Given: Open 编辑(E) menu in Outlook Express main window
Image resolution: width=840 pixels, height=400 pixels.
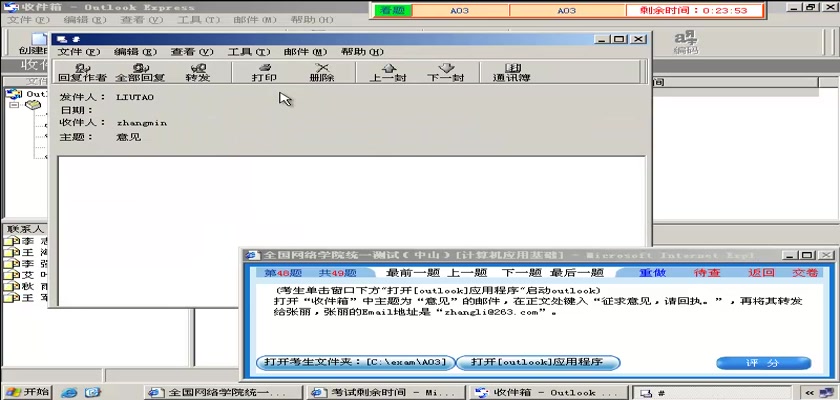Looking at the screenshot, I should tap(85, 20).
